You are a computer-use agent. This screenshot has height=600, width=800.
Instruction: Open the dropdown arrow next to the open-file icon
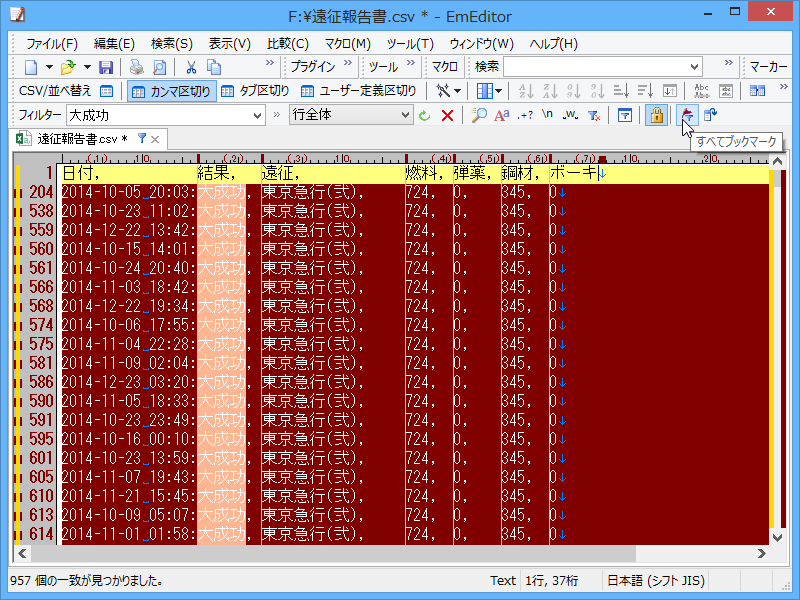[x=87, y=66]
